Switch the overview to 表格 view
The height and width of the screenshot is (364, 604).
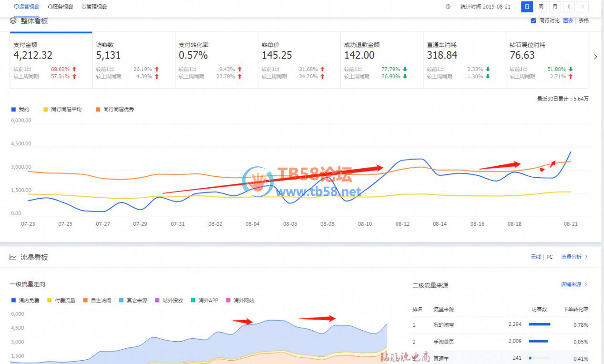tap(584, 20)
